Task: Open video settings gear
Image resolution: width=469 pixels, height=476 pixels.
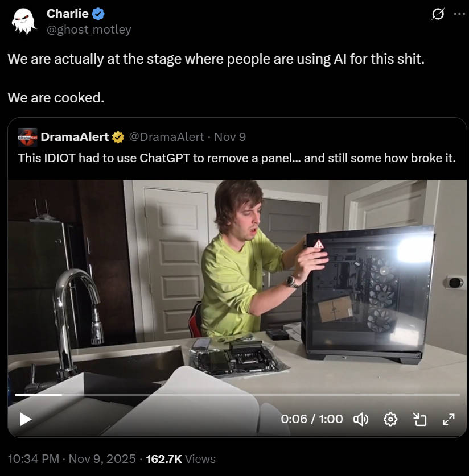Action: tap(390, 420)
